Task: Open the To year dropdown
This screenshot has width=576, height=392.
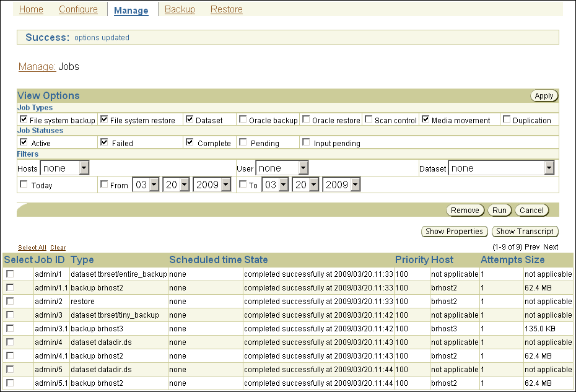Action: pyautogui.click(x=341, y=185)
